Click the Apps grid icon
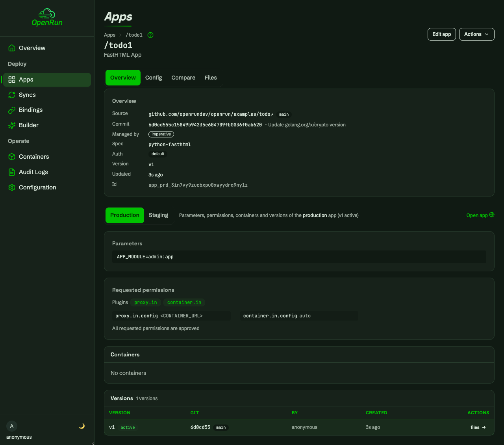This screenshot has height=445, width=504. pyautogui.click(x=12, y=80)
